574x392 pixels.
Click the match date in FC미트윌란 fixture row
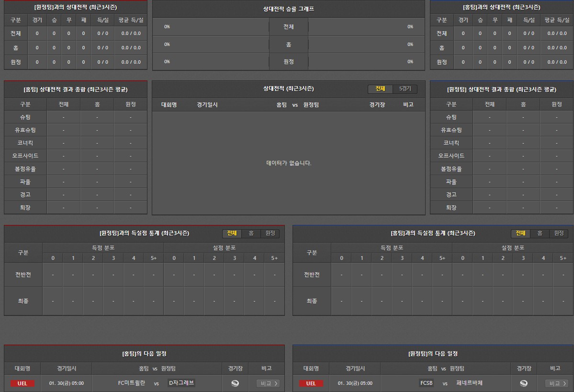click(x=66, y=383)
